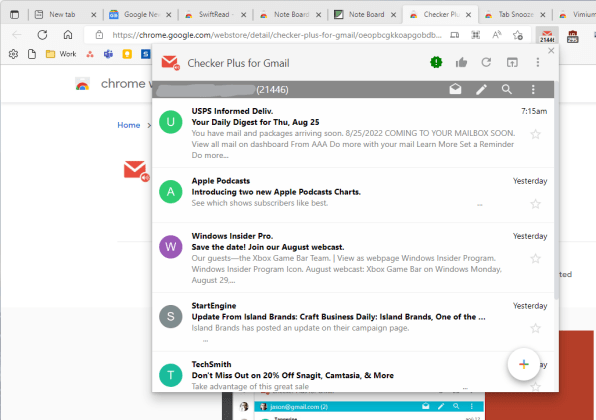This screenshot has height=420, width=596.
Task: Click the address bar URL
Action: pos(277,35)
